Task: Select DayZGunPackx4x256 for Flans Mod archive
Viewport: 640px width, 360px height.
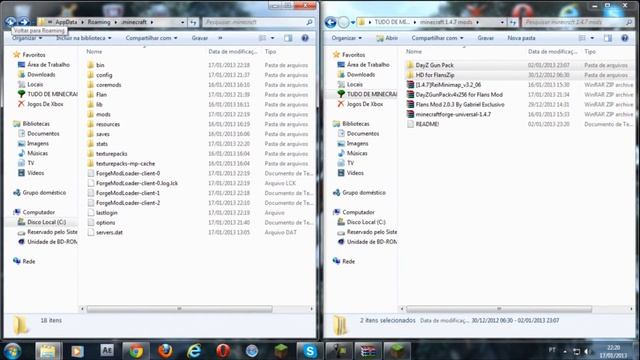Action: (459, 95)
